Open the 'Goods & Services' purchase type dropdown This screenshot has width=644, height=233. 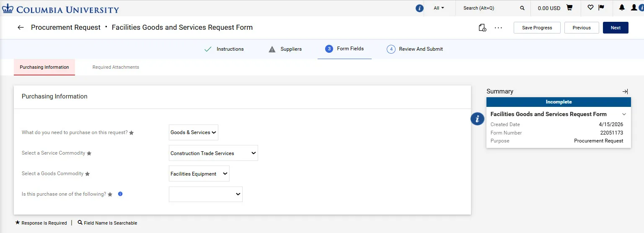(x=194, y=132)
